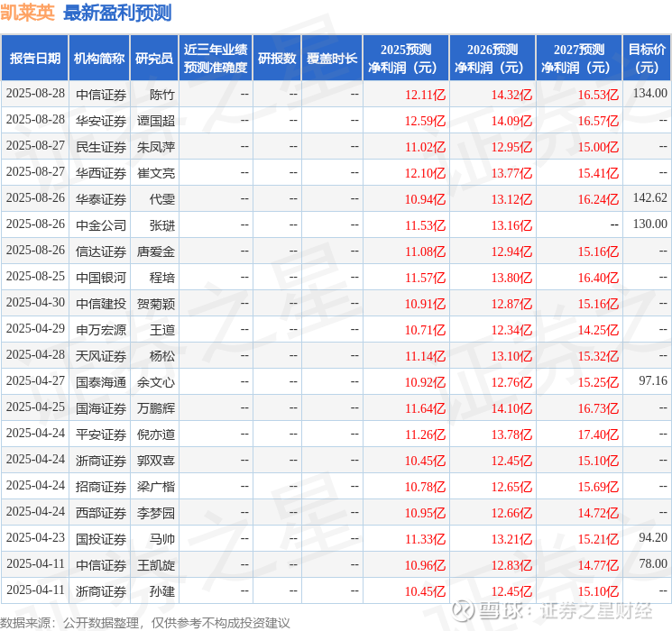Screen dimensions: 672x631
Task: Click analyst name 朱凤萍
Action: (155, 147)
